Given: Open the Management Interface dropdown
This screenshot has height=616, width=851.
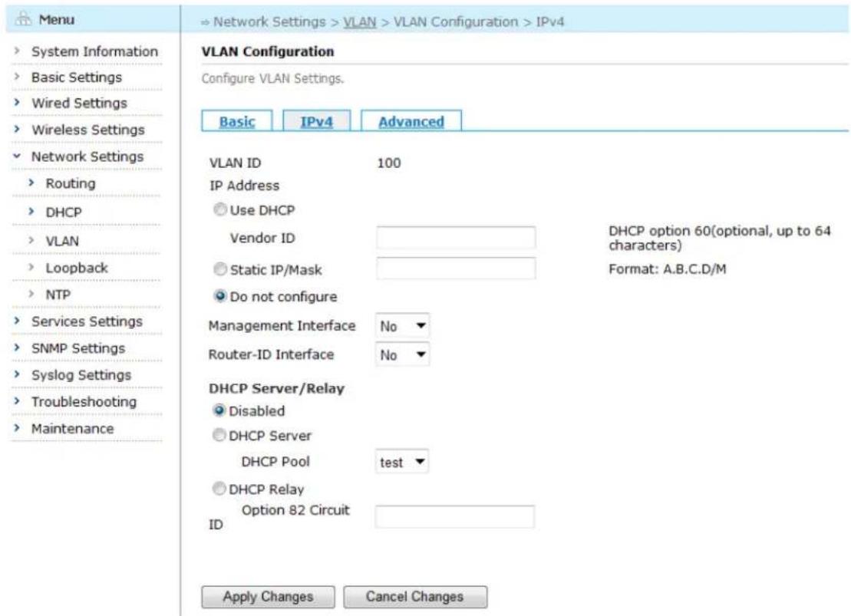Looking at the screenshot, I should point(402,325).
